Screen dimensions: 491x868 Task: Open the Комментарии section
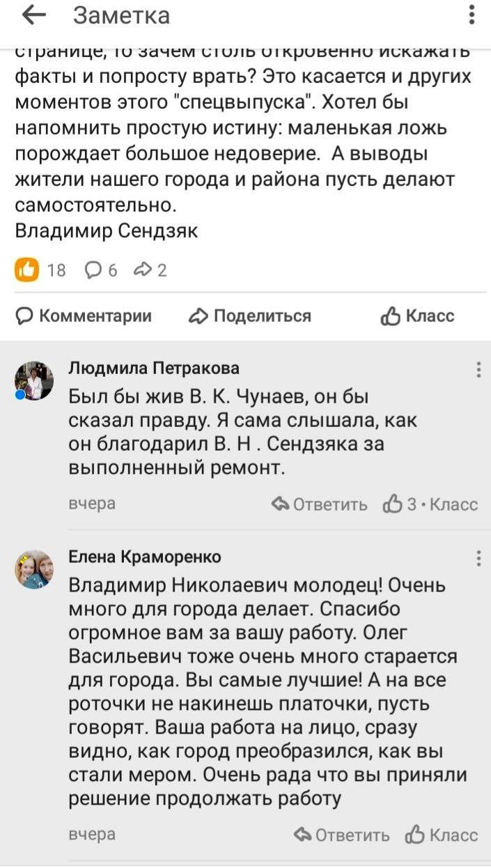pos(84,316)
